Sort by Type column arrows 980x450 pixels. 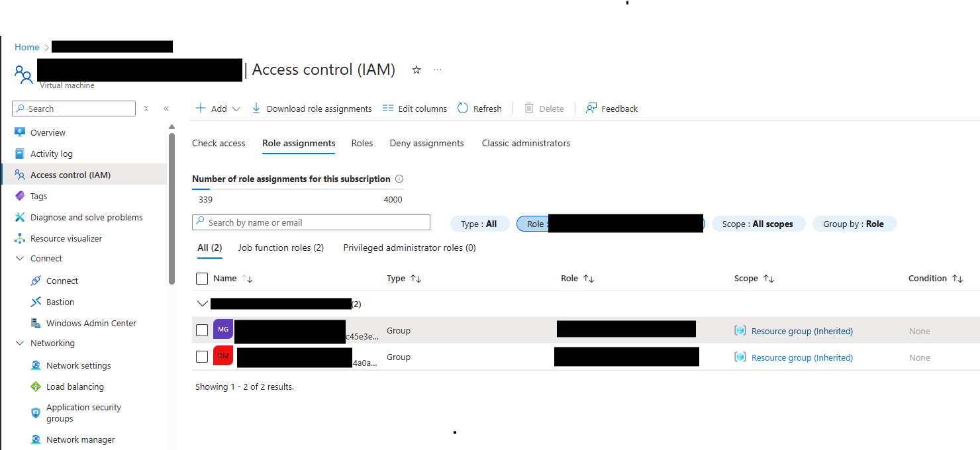[x=416, y=279]
